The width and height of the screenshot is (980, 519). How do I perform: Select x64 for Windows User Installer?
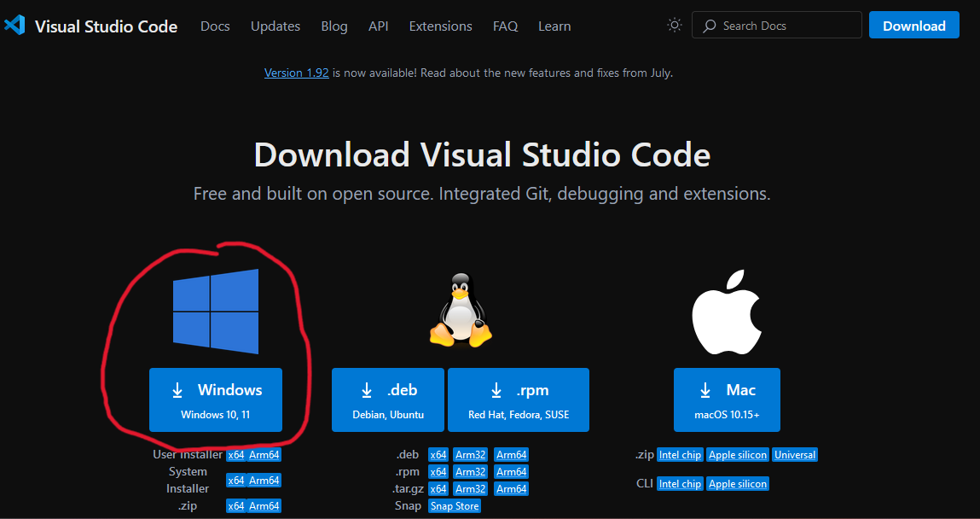click(235, 455)
